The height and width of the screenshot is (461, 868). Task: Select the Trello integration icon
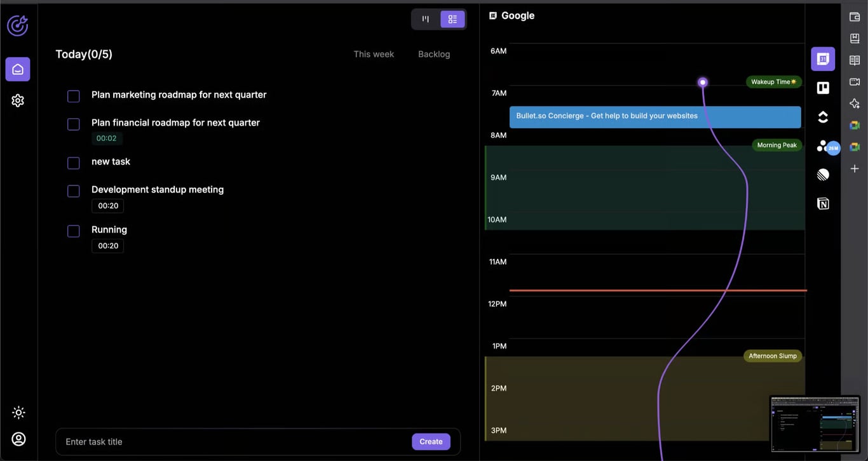click(x=823, y=88)
